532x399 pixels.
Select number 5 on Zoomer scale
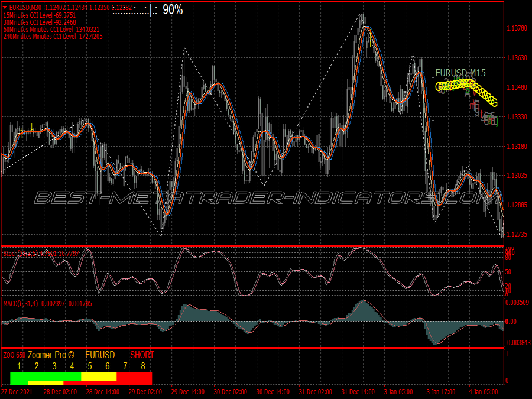(90, 366)
